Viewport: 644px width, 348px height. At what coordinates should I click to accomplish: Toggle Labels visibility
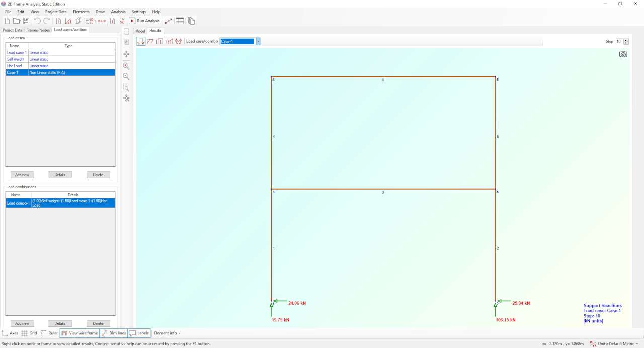tap(139, 333)
